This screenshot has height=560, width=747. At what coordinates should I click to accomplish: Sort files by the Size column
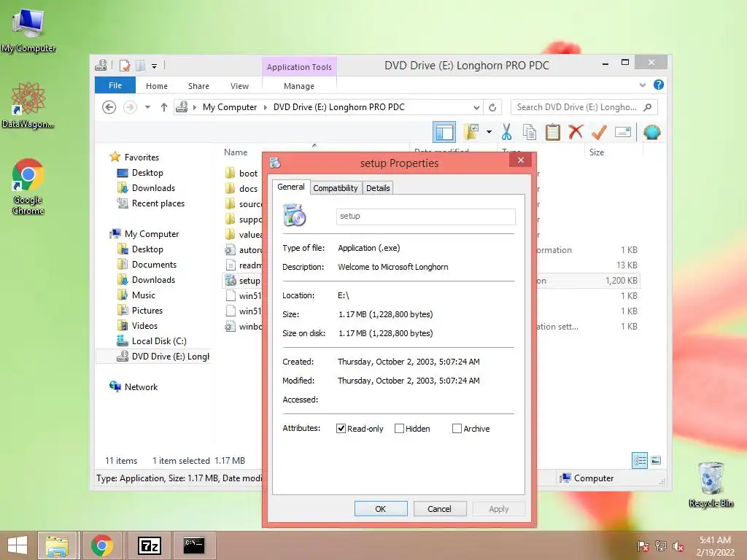coord(614,152)
